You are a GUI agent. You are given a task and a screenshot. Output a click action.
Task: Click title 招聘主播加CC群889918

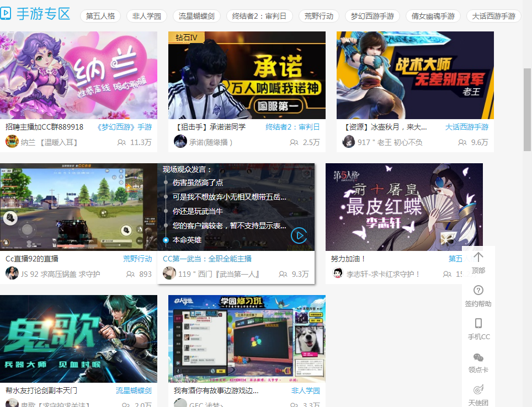[x=45, y=127]
